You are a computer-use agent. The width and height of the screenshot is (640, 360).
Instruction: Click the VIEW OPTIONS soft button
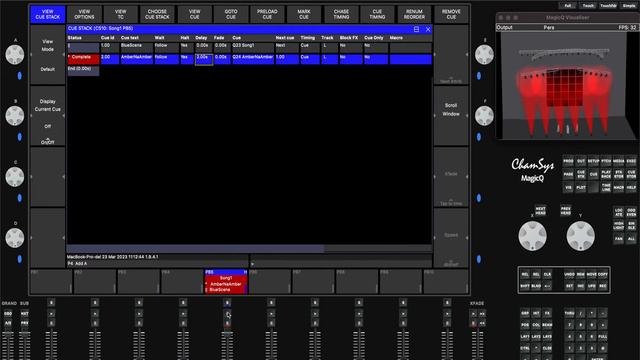click(84, 14)
